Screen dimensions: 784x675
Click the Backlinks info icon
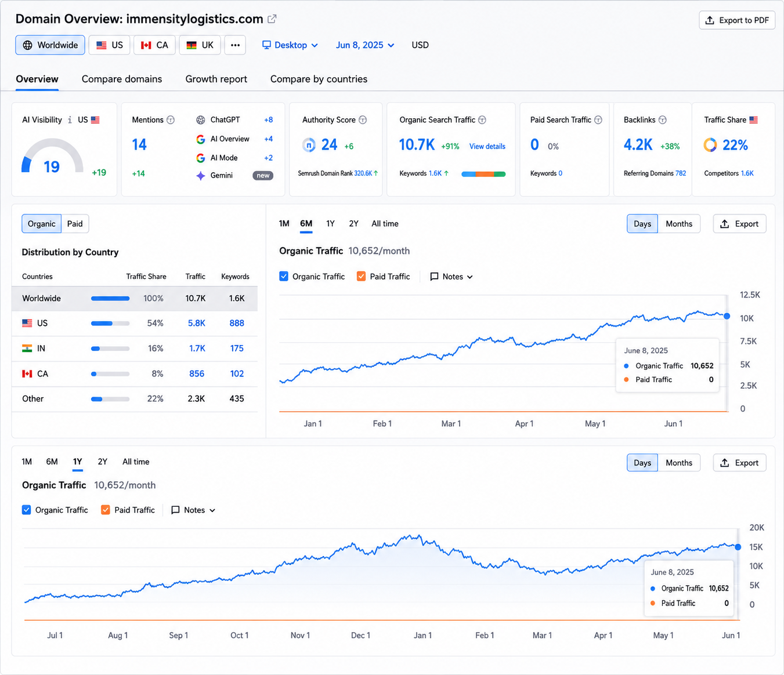point(663,120)
